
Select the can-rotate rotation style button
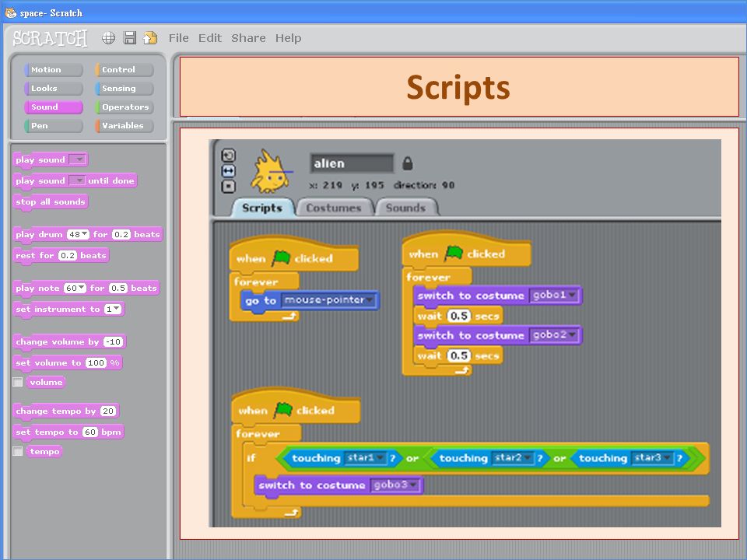229,156
